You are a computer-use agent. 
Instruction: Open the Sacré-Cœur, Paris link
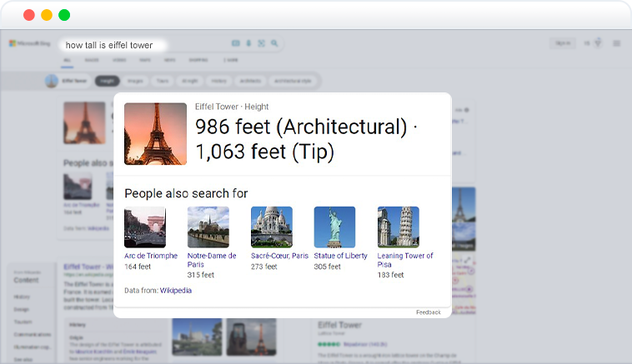tap(279, 256)
